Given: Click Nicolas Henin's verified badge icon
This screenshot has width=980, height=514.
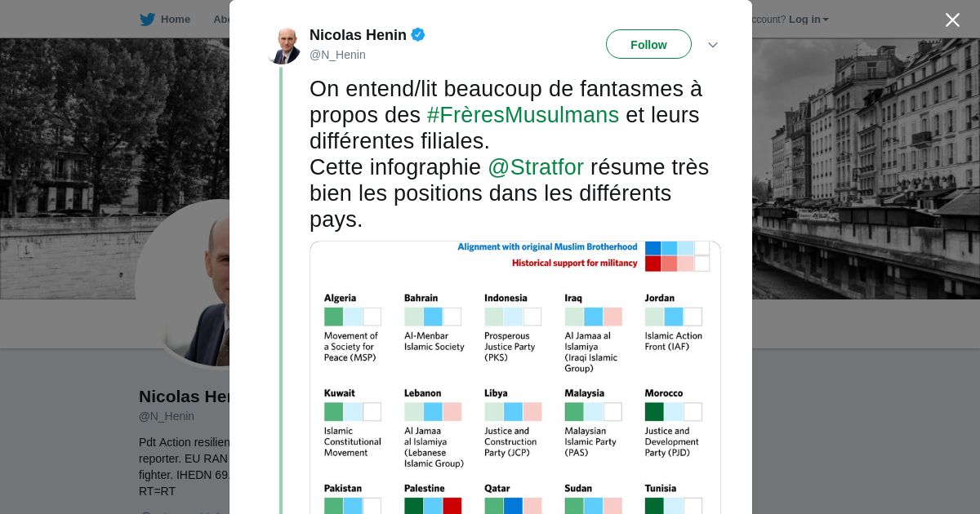Looking at the screenshot, I should 418,34.
